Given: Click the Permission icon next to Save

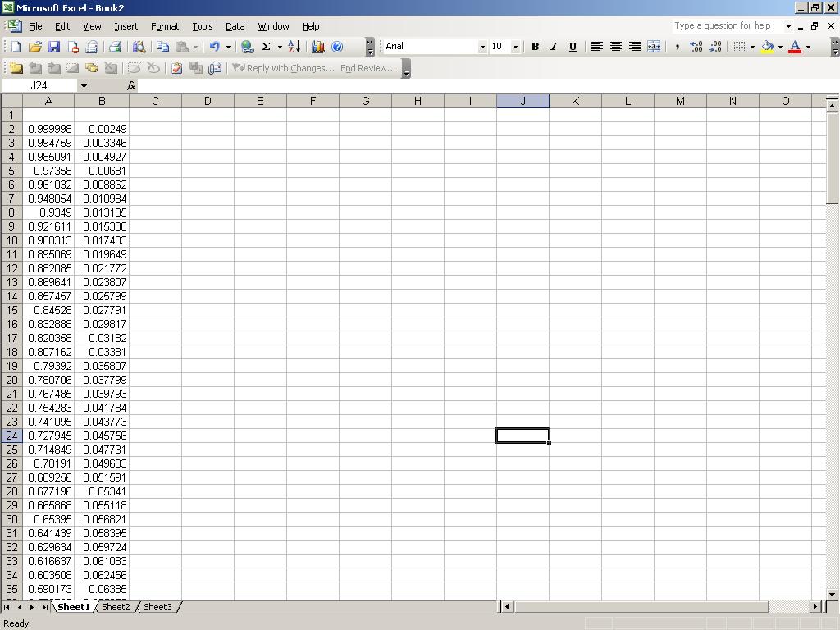Looking at the screenshot, I should [x=73, y=47].
